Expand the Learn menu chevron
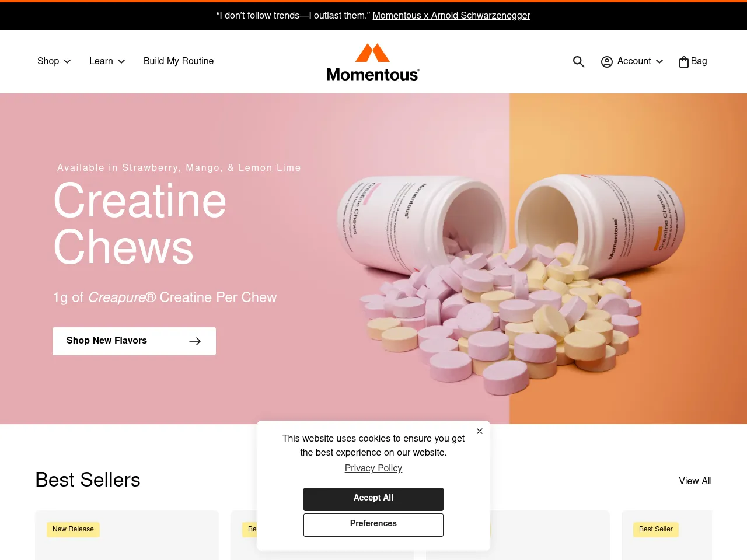The image size is (747, 560). (x=121, y=61)
